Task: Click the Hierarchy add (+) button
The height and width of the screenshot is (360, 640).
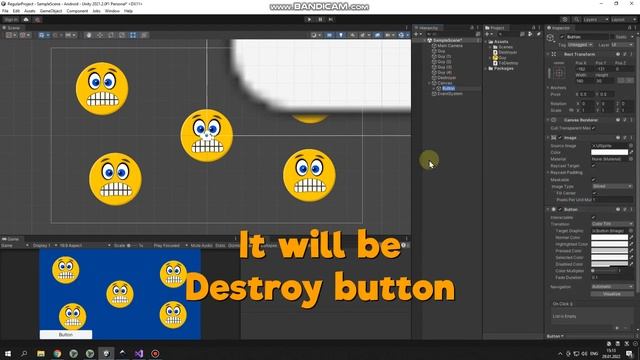Action: [x=417, y=34]
